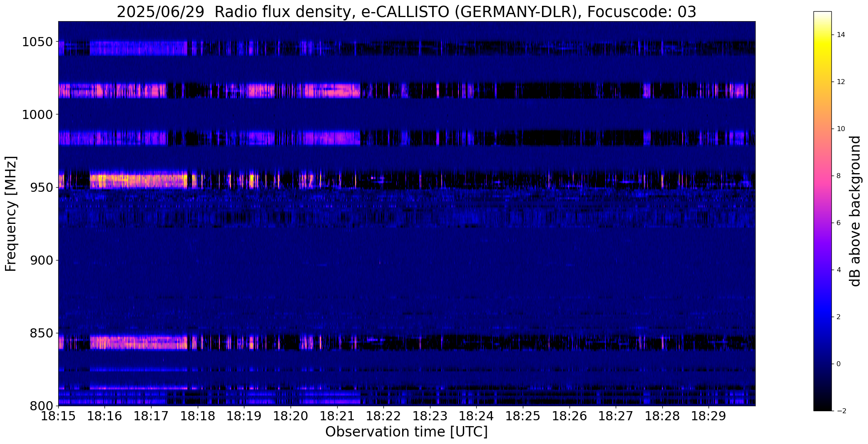Click the colorbar tick label 4
The image size is (868, 444).
[838, 270]
